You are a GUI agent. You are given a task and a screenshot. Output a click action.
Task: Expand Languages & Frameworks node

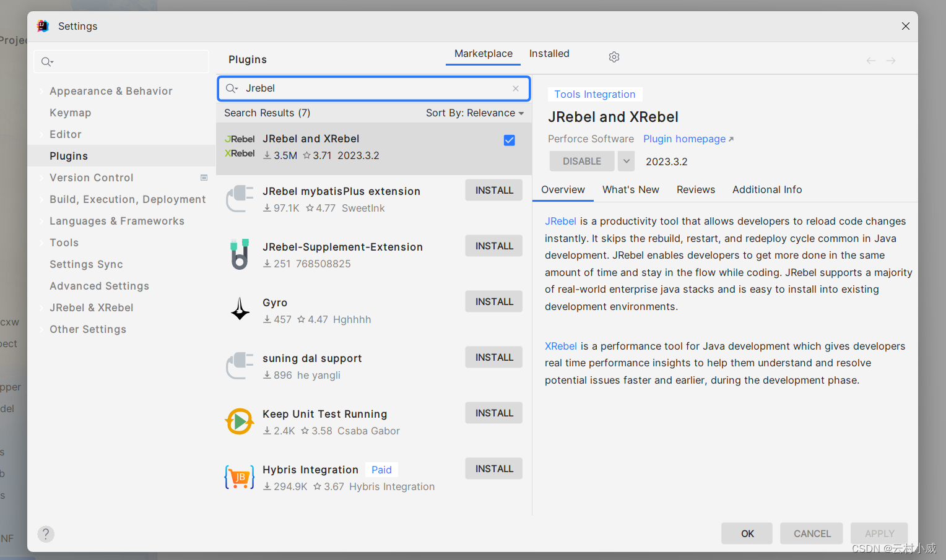pos(41,222)
